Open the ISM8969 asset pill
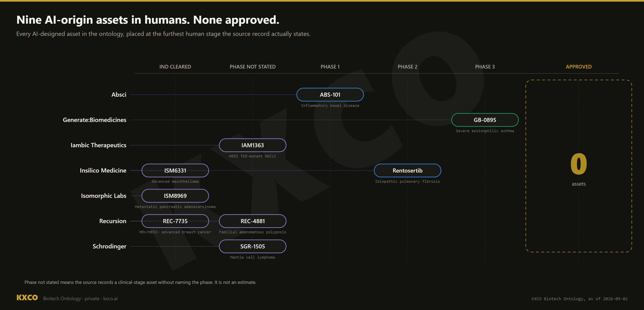 click(x=175, y=196)
